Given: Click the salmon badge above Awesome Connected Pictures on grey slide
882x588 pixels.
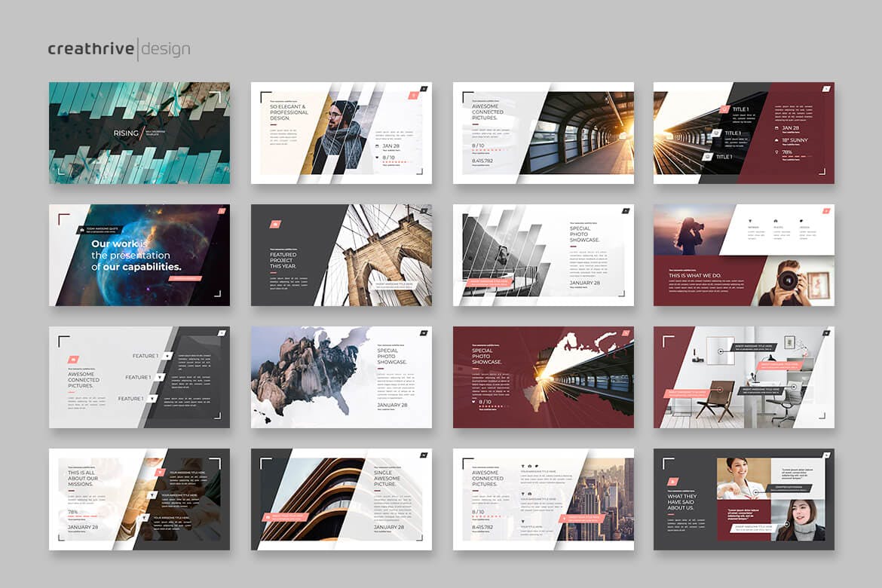Looking at the screenshot, I should coord(74,360).
